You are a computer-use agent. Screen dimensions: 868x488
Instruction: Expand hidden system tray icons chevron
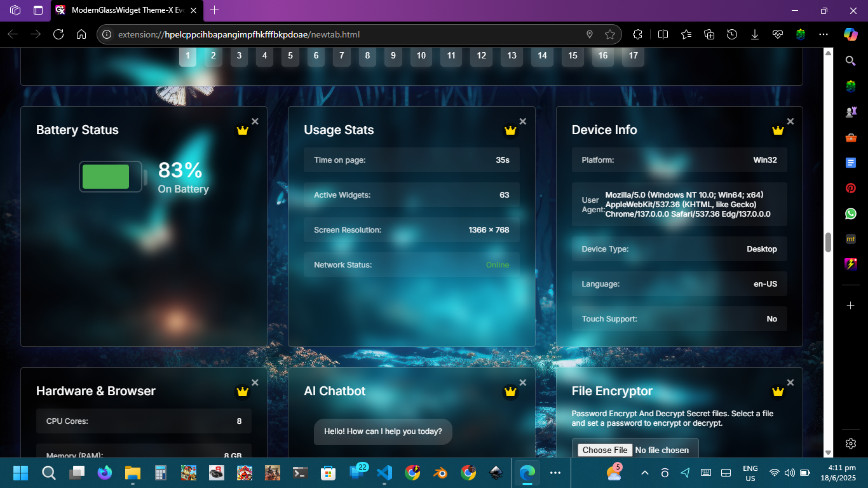tap(644, 473)
